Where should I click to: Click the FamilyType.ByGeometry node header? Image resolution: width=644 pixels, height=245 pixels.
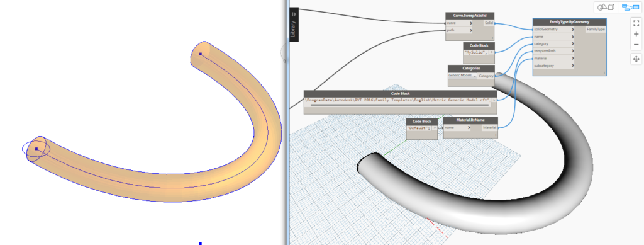pyautogui.click(x=569, y=21)
